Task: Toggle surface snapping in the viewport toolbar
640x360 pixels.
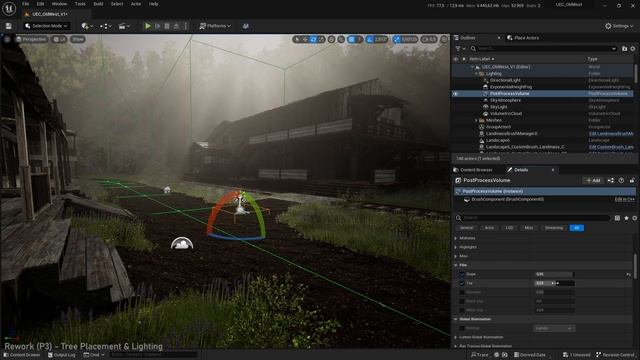Action: 341,39
